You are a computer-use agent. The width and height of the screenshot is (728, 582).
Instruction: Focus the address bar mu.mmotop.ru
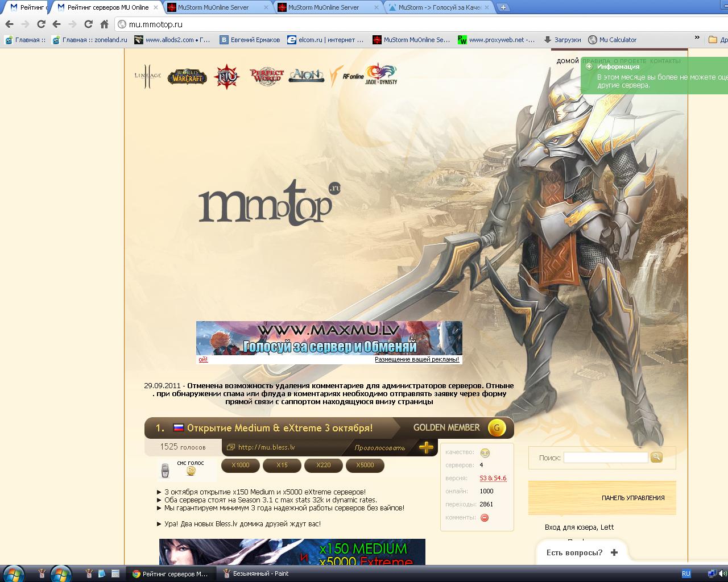pyautogui.click(x=421, y=24)
